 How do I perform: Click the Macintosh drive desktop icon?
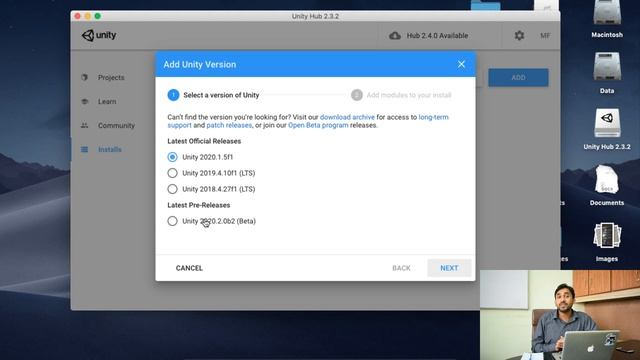click(607, 12)
